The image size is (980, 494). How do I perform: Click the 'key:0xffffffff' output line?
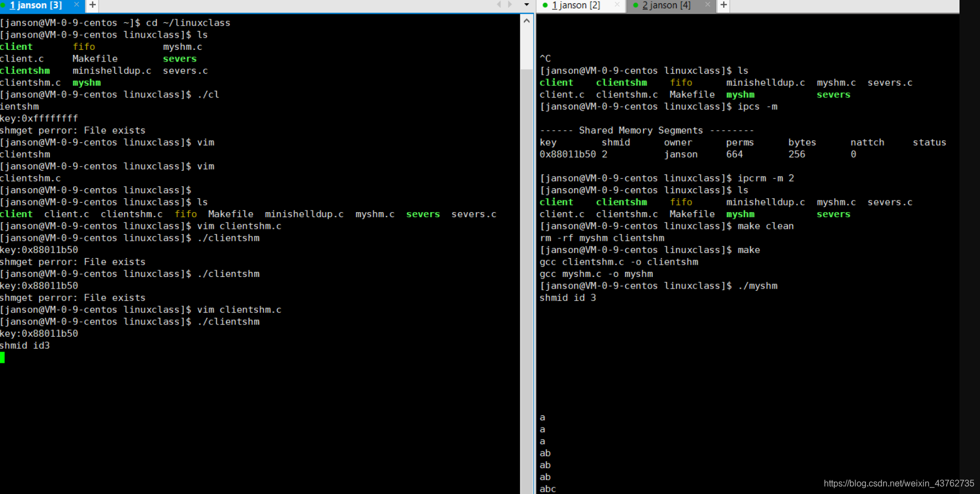point(39,119)
